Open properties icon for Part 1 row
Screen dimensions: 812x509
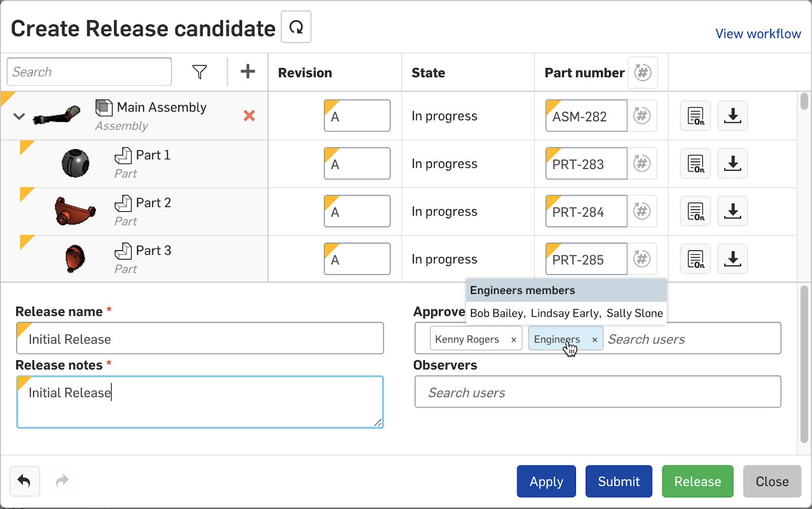(x=695, y=164)
